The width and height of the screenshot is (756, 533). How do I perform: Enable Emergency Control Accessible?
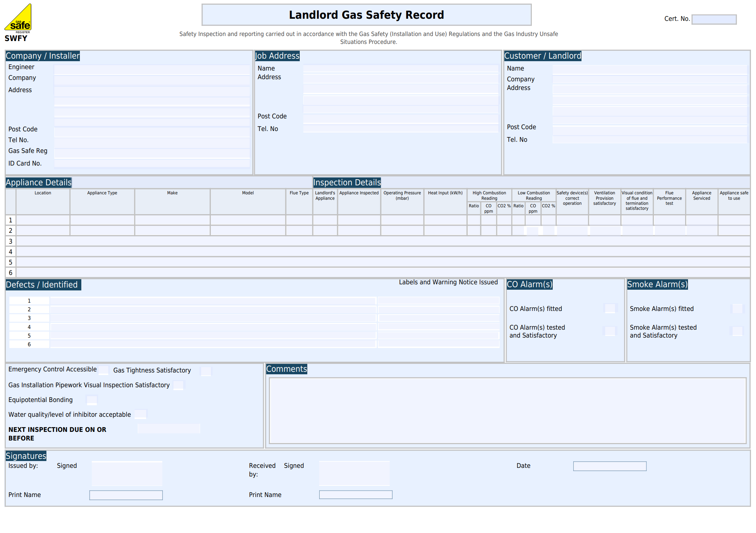click(x=104, y=370)
